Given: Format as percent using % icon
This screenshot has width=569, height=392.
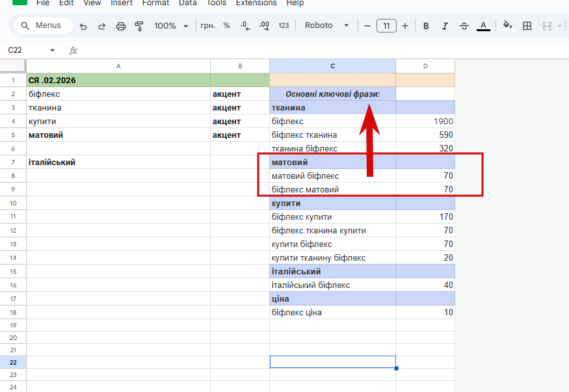Looking at the screenshot, I should click(226, 26).
